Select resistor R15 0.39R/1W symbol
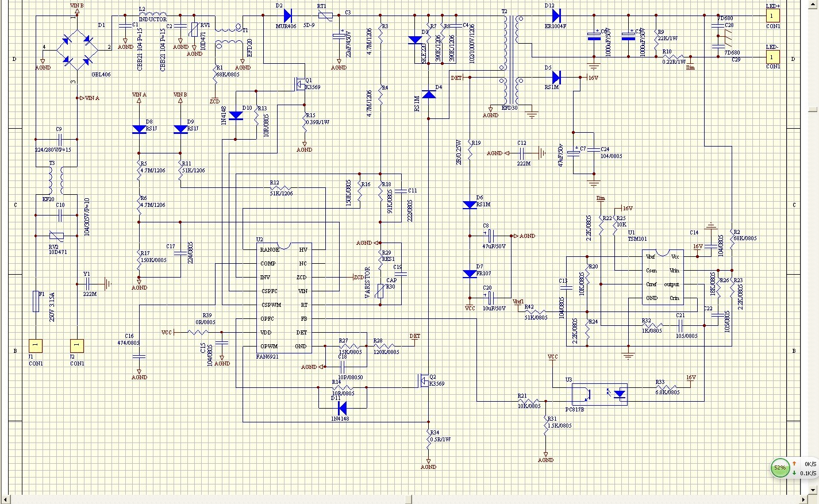Viewport: 819px width, 504px height. pyautogui.click(x=305, y=122)
